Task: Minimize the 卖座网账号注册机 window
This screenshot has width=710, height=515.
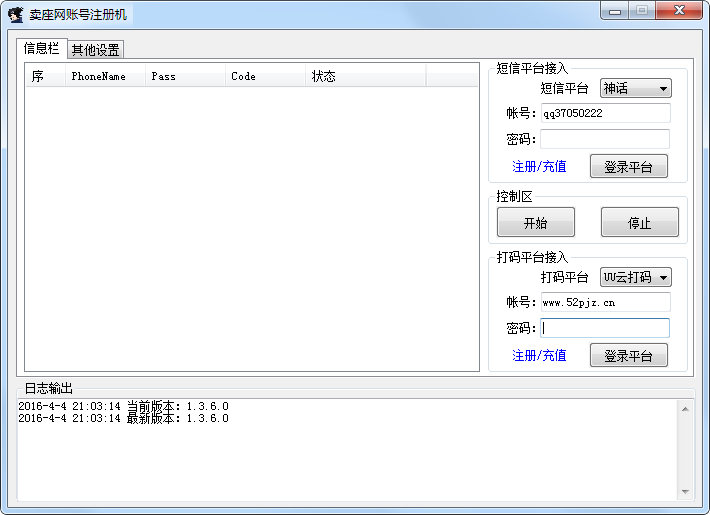Action: pos(615,11)
